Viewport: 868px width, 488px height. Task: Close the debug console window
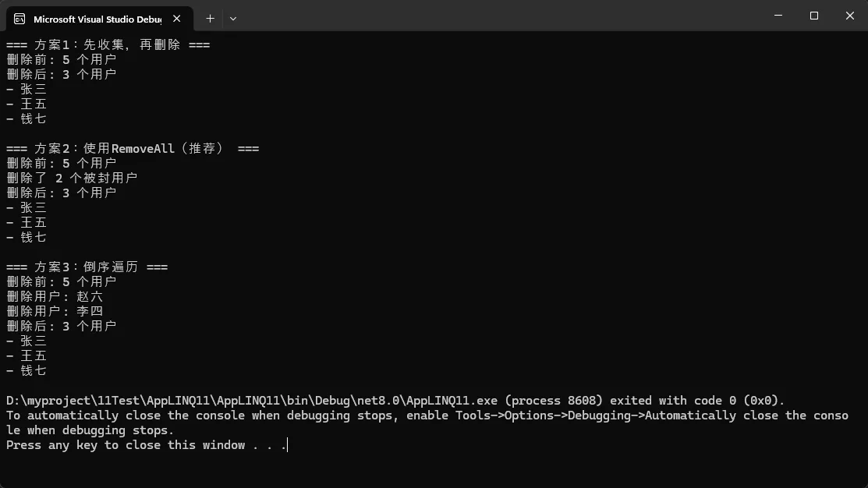(x=849, y=16)
